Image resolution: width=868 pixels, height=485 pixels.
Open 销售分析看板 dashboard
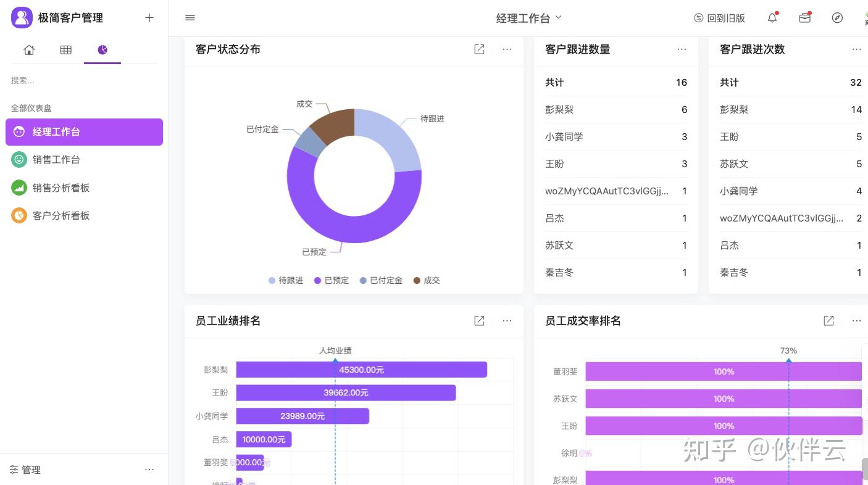(61, 188)
